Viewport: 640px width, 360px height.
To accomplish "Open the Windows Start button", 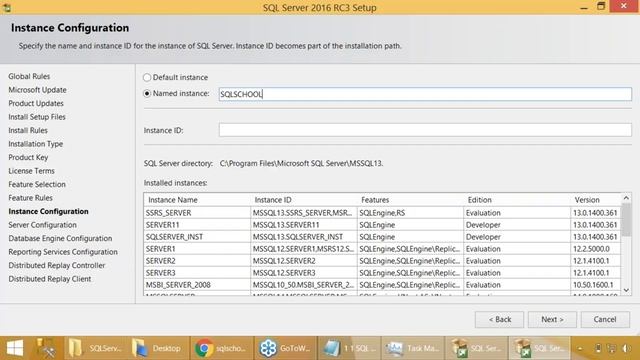I will [15, 348].
